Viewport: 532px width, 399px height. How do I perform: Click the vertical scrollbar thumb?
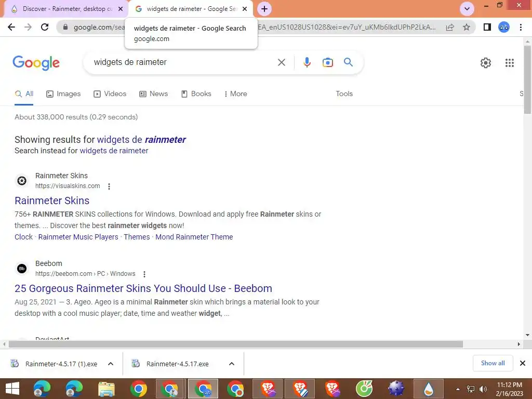click(x=528, y=79)
